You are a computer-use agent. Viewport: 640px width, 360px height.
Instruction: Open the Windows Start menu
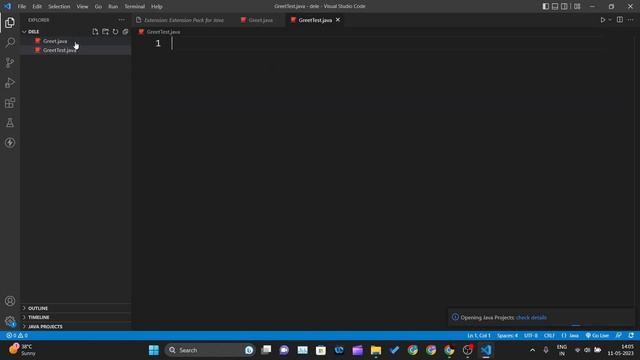point(153,350)
